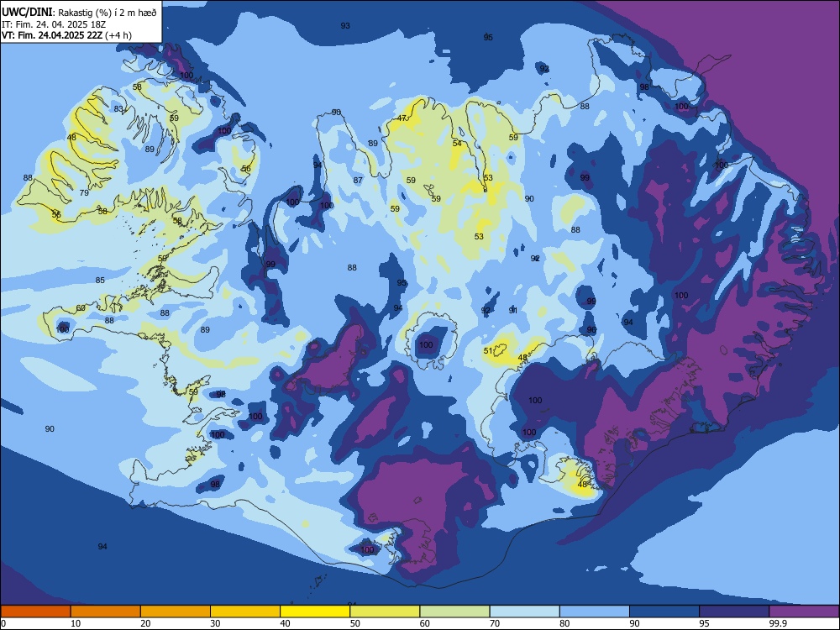Click the map value '93' over northern sea
The width and height of the screenshot is (840, 630).
(345, 26)
